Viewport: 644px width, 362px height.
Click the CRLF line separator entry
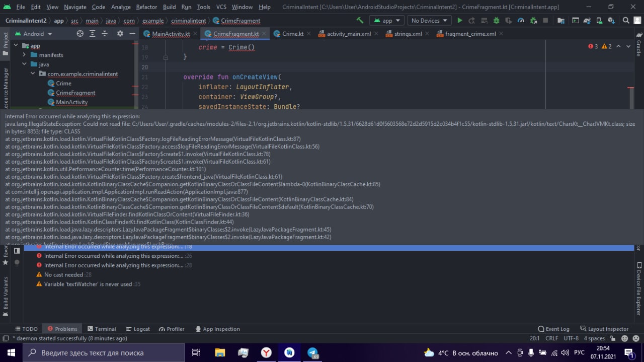[x=551, y=338]
